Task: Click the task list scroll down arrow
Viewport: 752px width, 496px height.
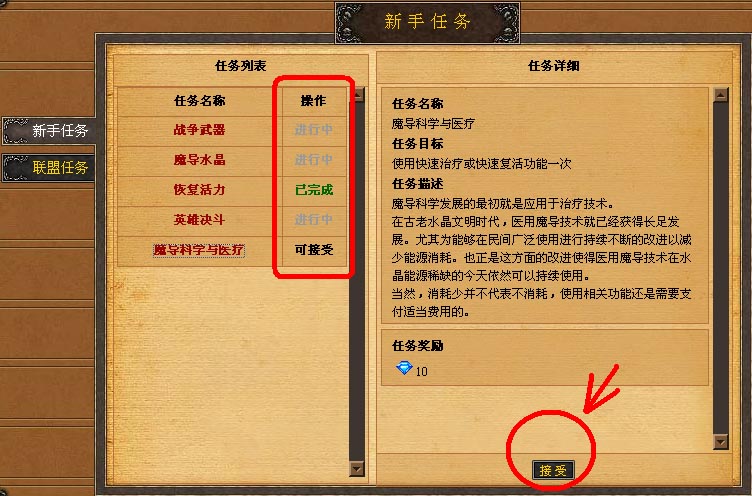Action: [357, 468]
